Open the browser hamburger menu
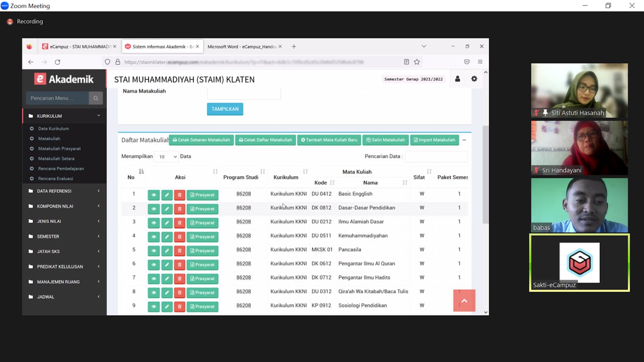This screenshot has width=644, height=362. 480,62
